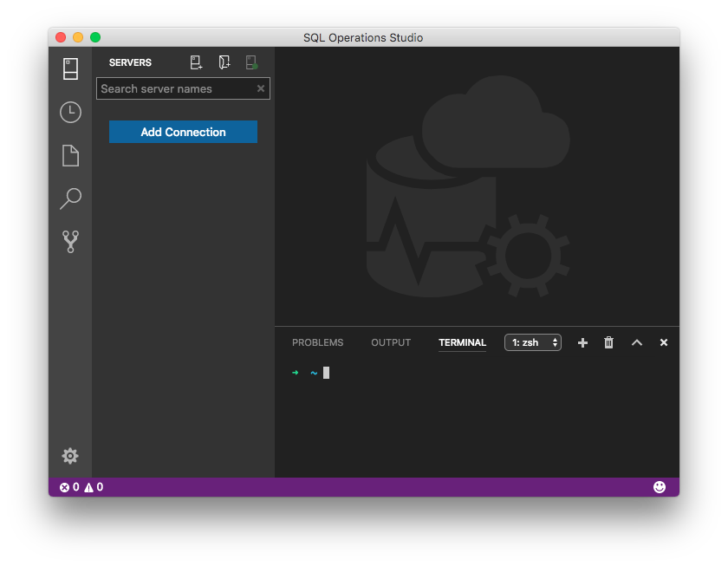The image size is (728, 566).
Task: Open Source Control from the activity bar
Action: 70,242
